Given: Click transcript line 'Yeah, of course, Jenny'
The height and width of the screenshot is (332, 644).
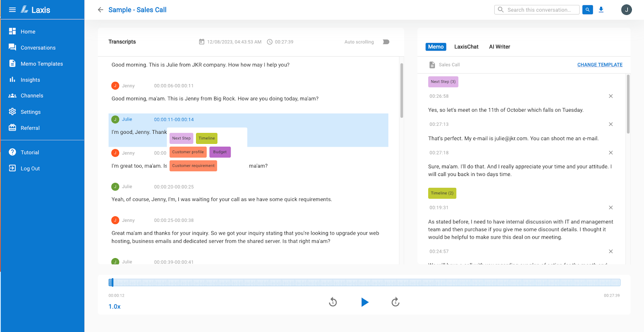Looking at the screenshot, I should tap(222, 199).
